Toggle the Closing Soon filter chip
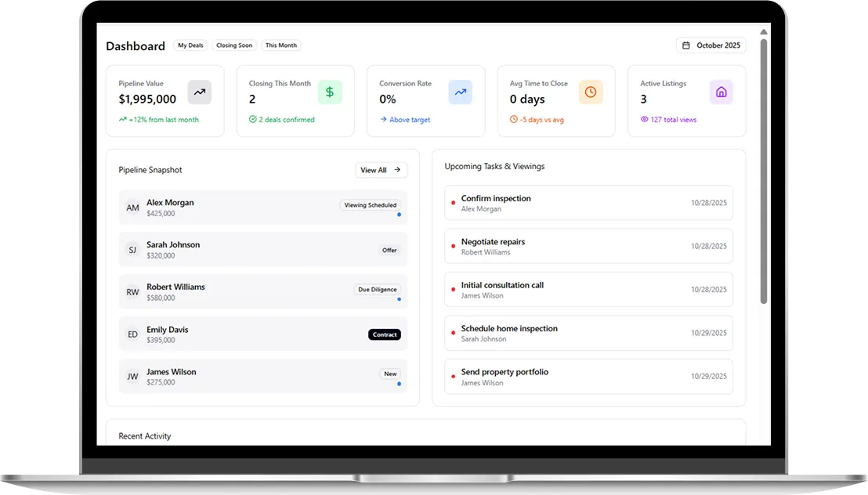The image size is (868, 495). [x=234, y=45]
